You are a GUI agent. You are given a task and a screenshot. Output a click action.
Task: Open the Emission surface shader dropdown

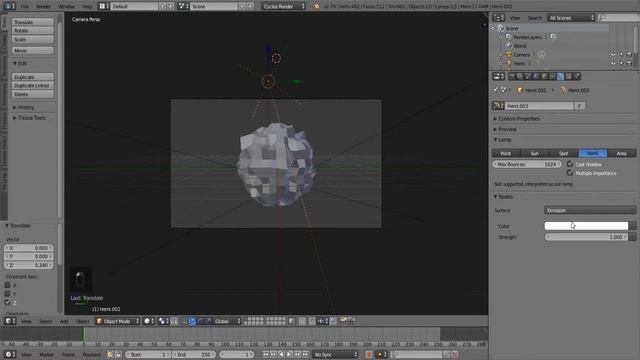coord(590,210)
